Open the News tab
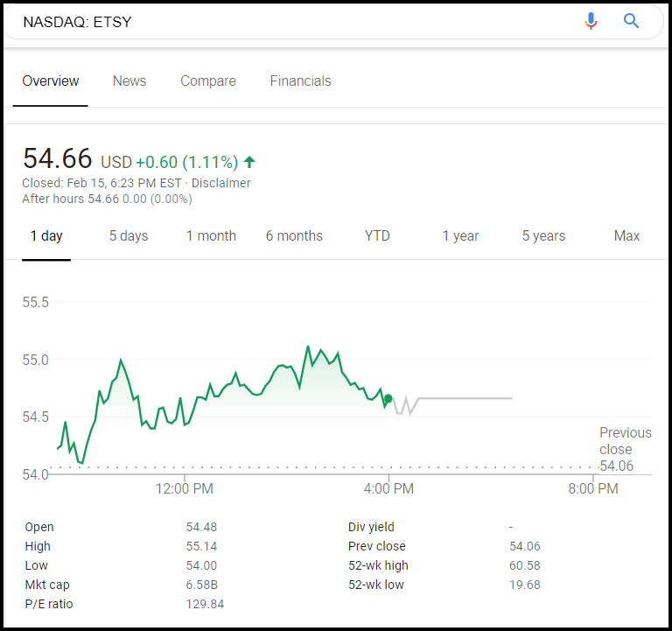This screenshot has height=631, width=672. 129,81
